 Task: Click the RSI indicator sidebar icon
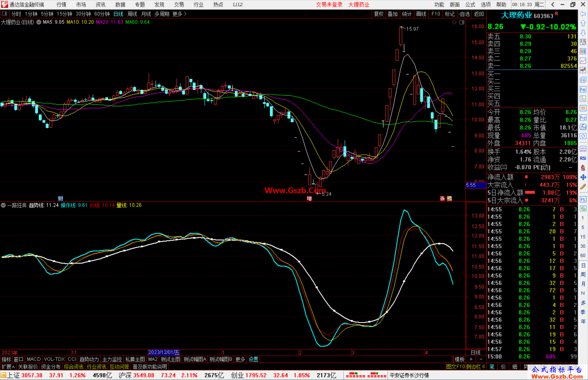(583, 158)
